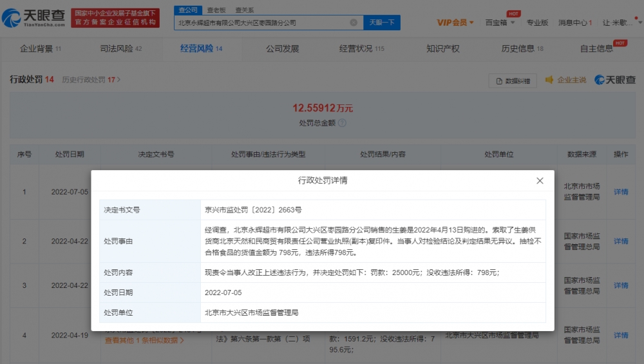Click the Tianyancha watermark logo at right
The height and width of the screenshot is (364, 644).
point(615,80)
